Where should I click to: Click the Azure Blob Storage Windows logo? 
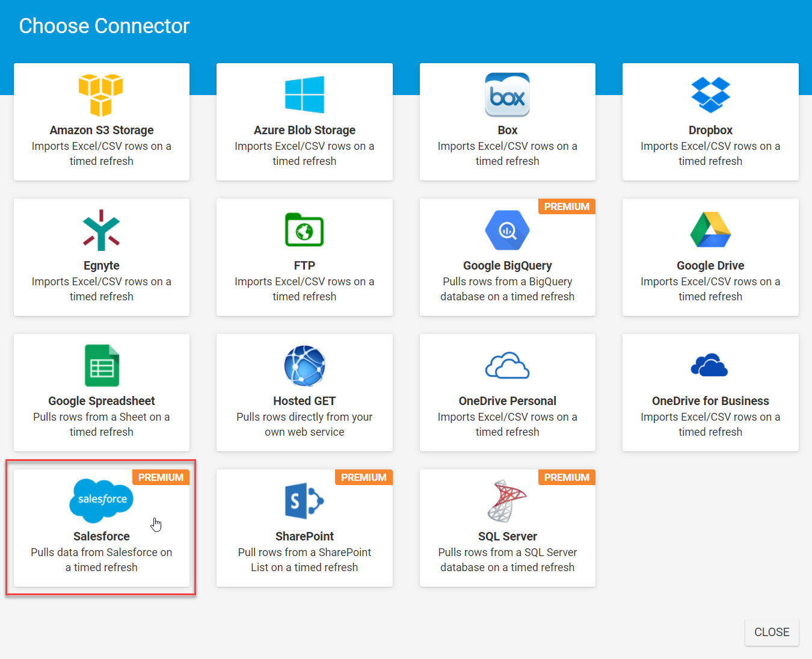(304, 94)
